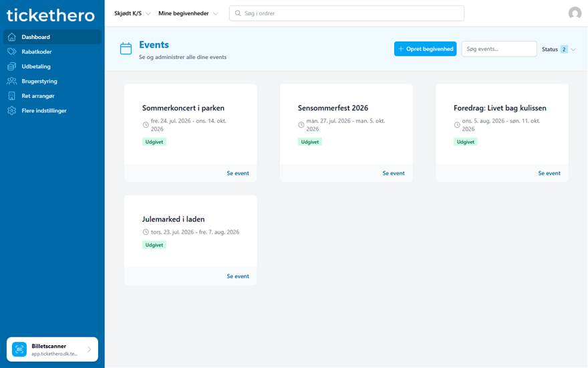Image resolution: width=588 pixels, height=368 pixels.
Task: Open Se event for Foredrag: Livet bag kulissen
Action: click(549, 173)
